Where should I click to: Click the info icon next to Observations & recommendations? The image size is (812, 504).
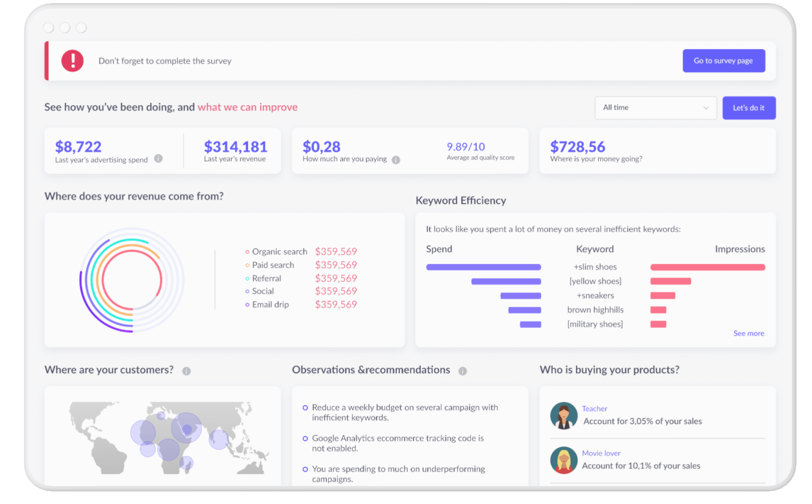coord(462,371)
